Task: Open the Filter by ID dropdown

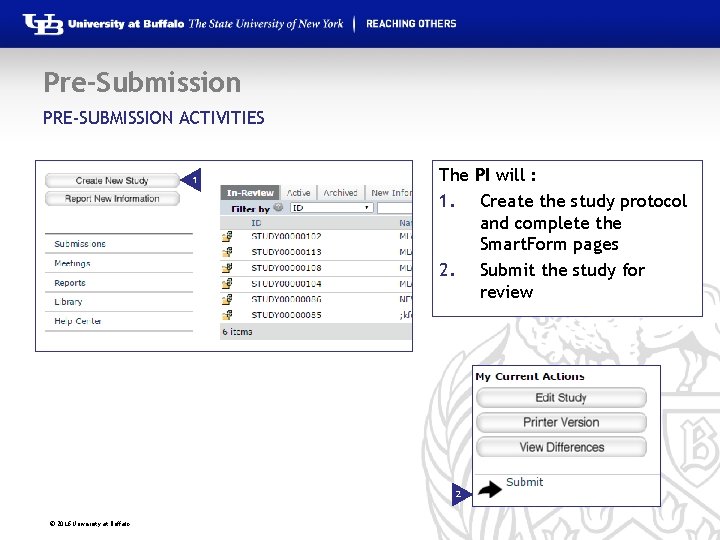Action: [x=331, y=208]
